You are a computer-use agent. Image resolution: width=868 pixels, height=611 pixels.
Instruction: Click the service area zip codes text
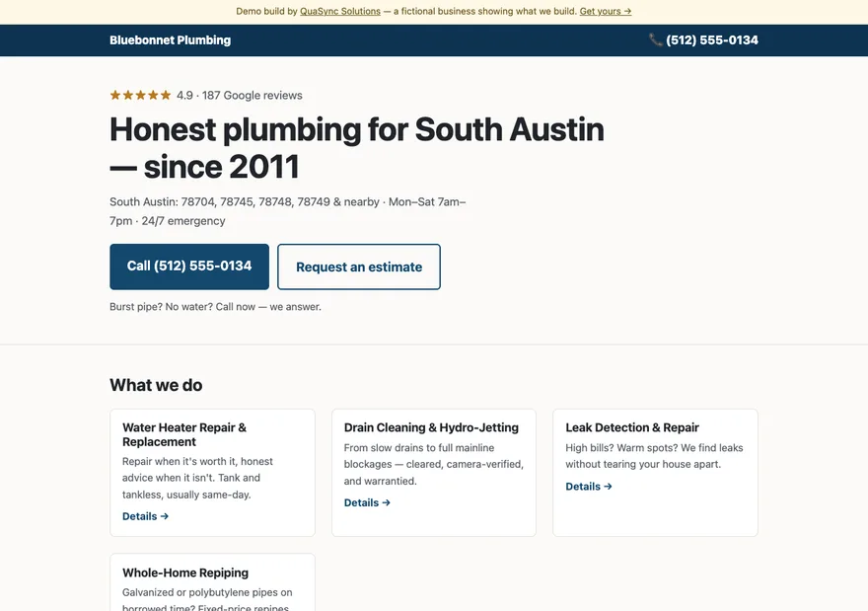tap(288, 211)
